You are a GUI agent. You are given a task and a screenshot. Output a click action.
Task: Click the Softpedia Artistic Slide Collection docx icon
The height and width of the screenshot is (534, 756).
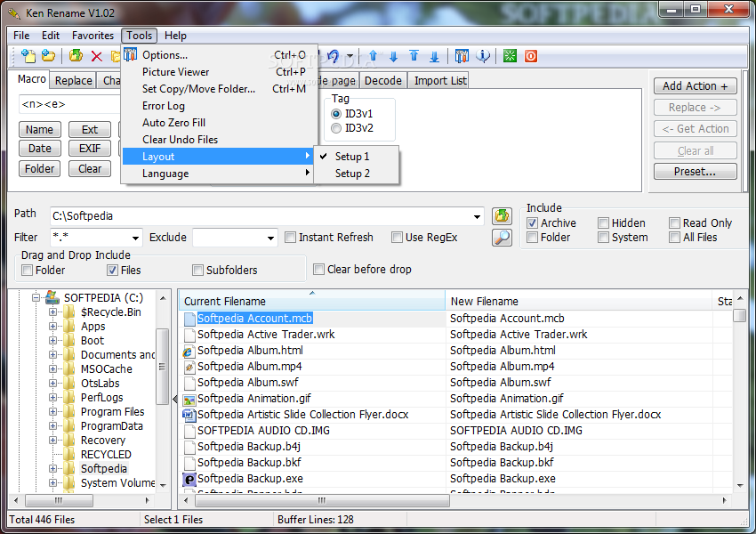coord(189,415)
